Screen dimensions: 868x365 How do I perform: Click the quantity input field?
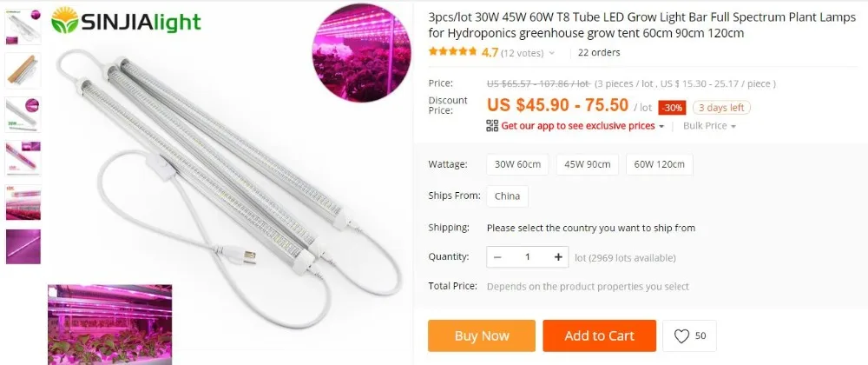click(528, 257)
